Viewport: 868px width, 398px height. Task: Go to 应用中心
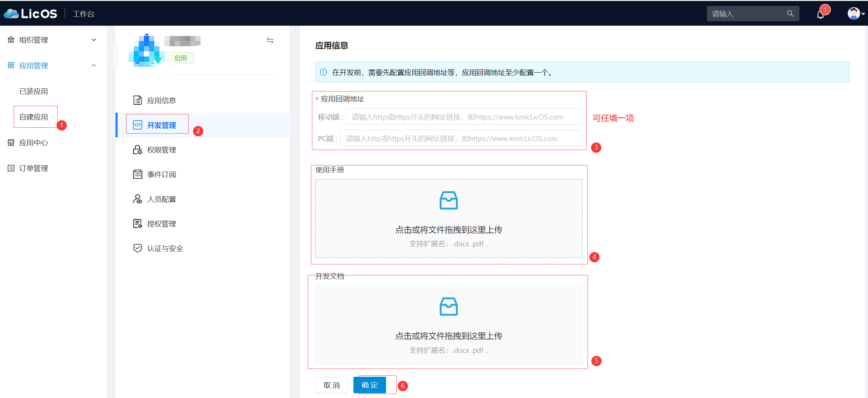(34, 142)
